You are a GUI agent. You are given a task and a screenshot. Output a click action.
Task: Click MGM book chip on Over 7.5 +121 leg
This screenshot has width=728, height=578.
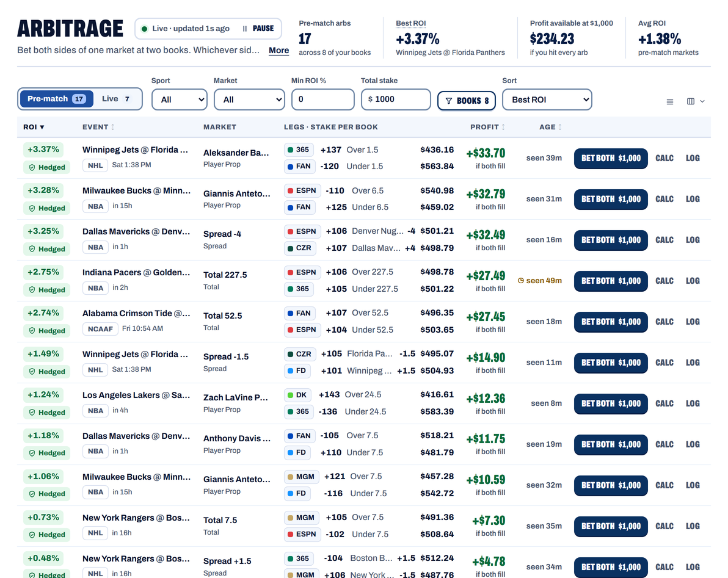(301, 477)
